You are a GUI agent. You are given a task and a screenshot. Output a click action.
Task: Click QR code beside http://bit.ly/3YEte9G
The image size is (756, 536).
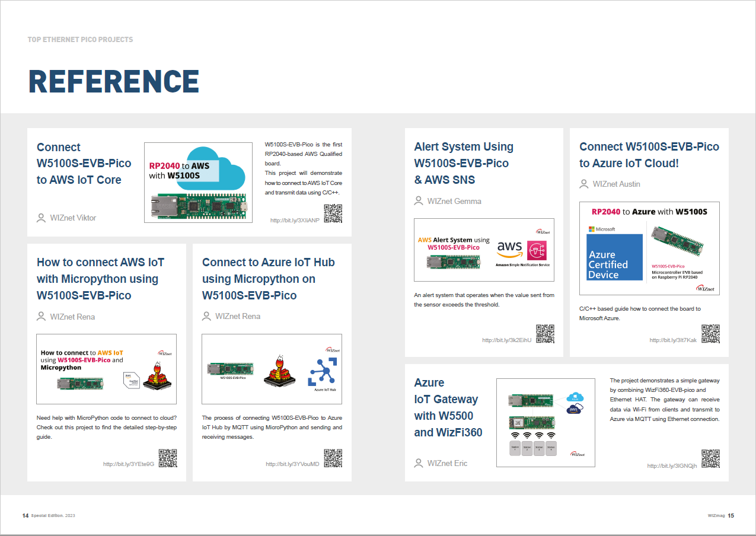[168, 458]
